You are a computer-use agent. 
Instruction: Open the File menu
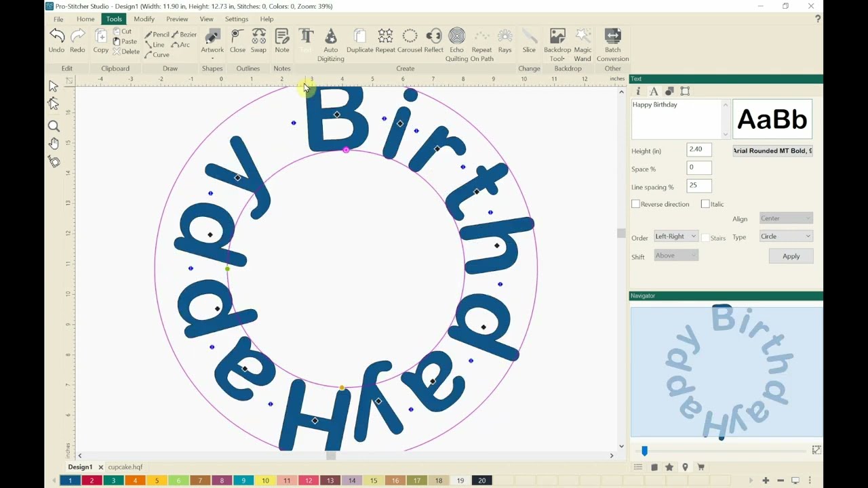pyautogui.click(x=58, y=19)
